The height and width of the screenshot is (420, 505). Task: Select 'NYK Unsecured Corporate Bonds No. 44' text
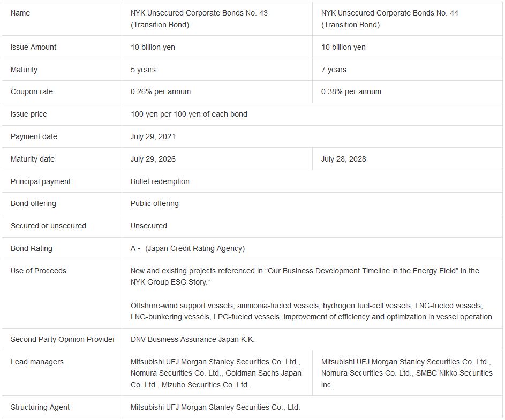pos(389,13)
